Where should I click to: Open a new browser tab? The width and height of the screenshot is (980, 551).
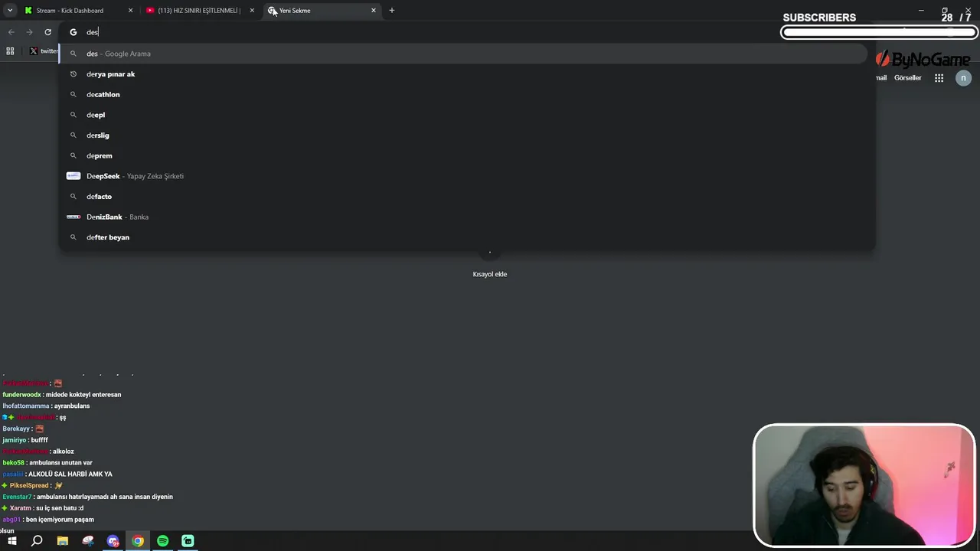click(392, 11)
